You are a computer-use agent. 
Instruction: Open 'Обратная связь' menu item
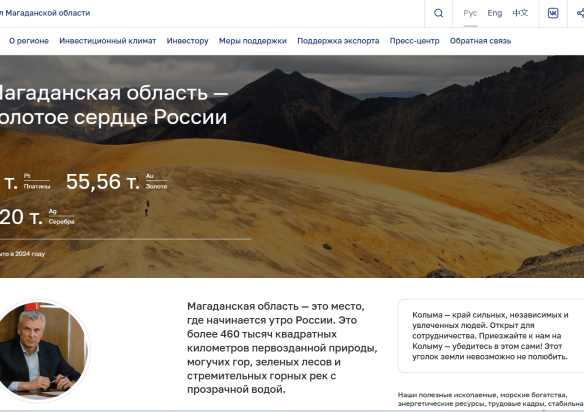(480, 41)
